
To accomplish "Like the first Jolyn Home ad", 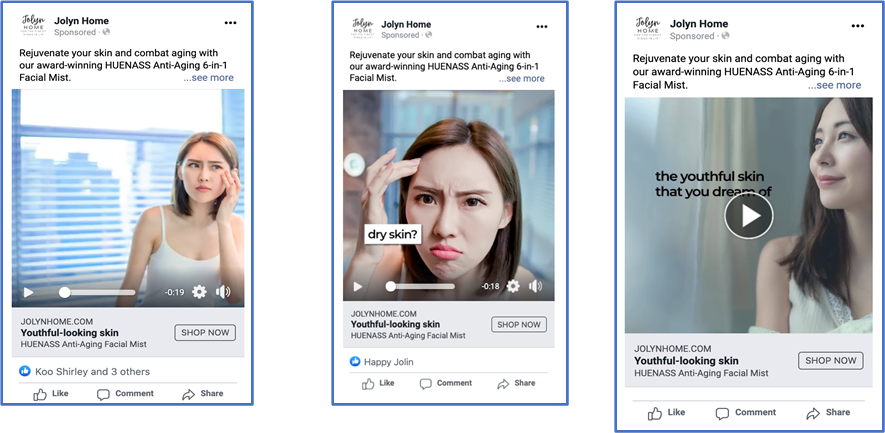I will coord(50,393).
